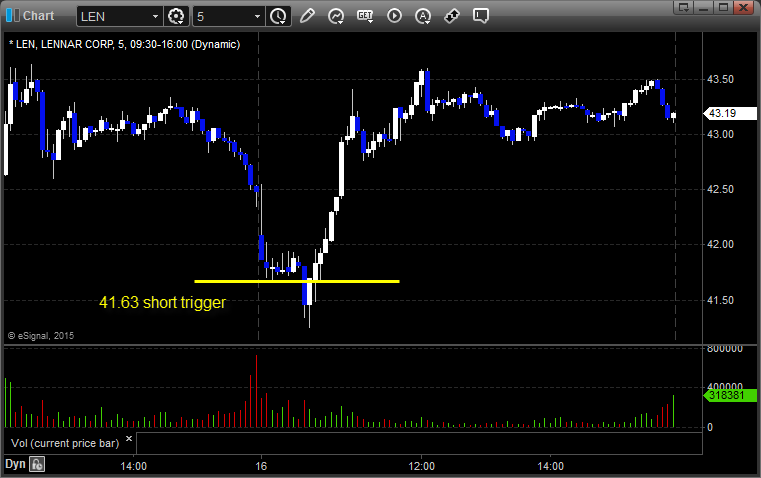Click the time template clock icon
Screen dimensions: 761x478
tap(278, 16)
